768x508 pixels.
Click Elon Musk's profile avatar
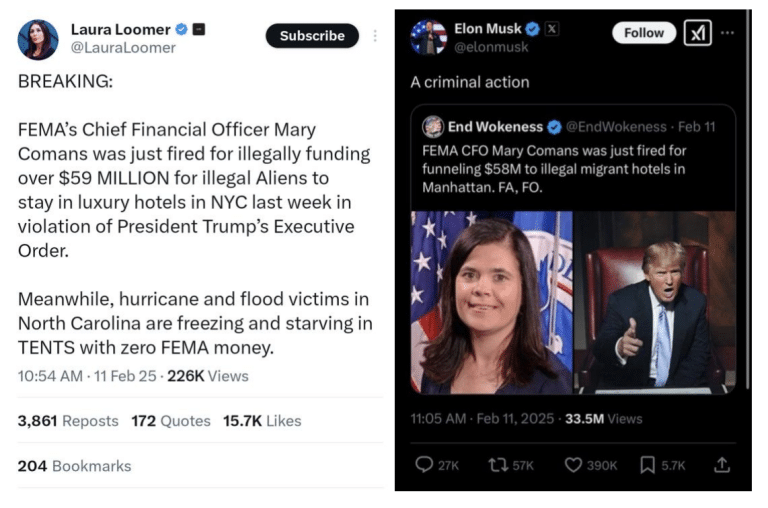(428, 37)
